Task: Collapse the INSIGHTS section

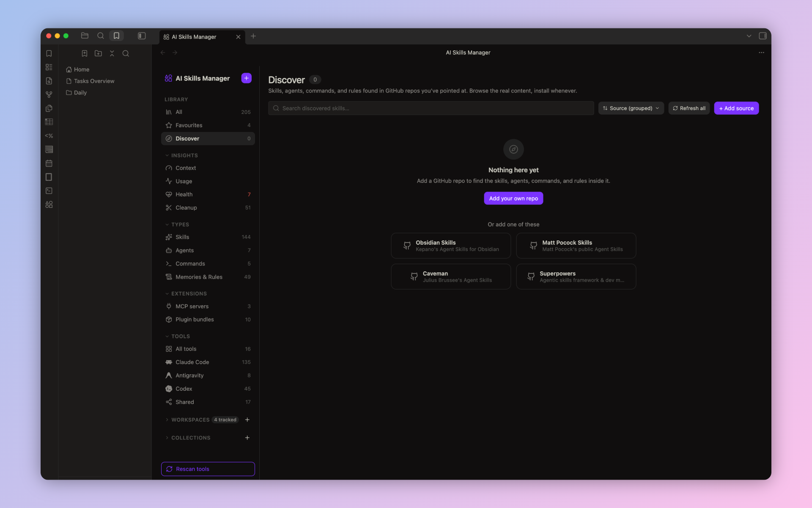Action: pyautogui.click(x=182, y=155)
